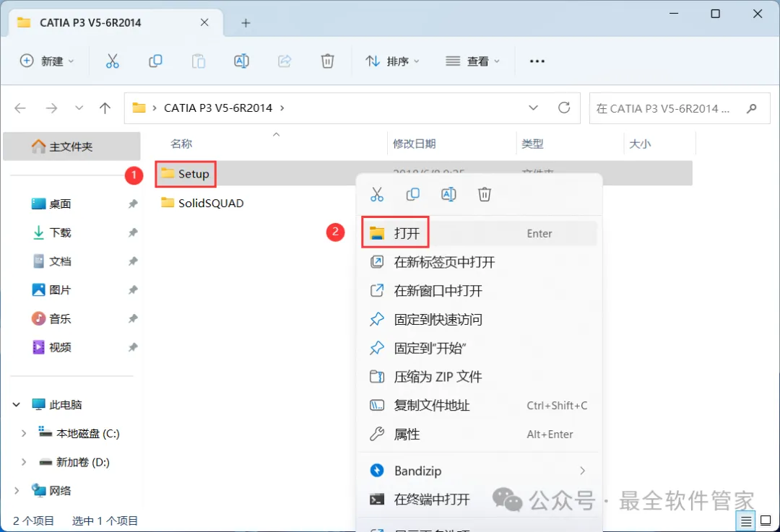Click the context menu Cut scissors icon
The height and width of the screenshot is (532, 780).
coord(377,194)
